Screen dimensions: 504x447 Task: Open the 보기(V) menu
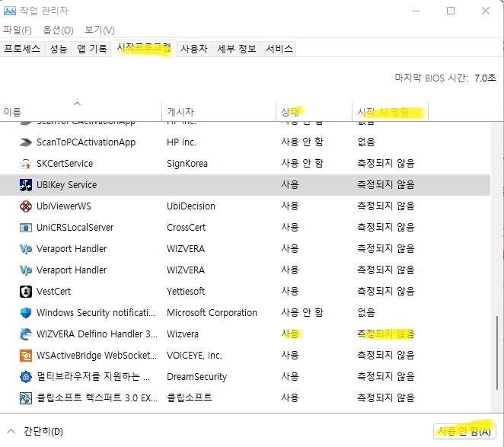coord(99,30)
